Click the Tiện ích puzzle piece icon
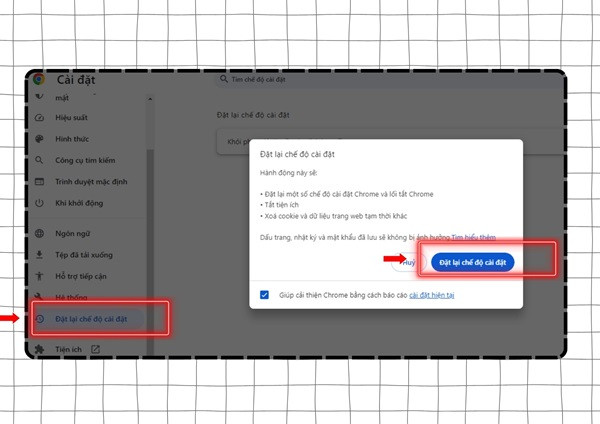600x424 pixels. click(x=39, y=349)
